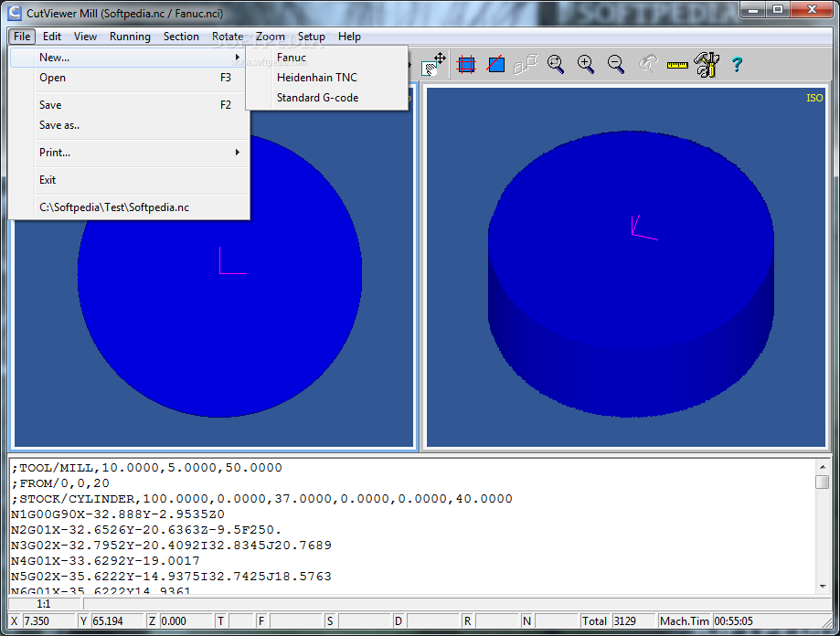The image size is (840, 636).
Task: Choose Standard G-code from New submenu
Action: point(327,98)
